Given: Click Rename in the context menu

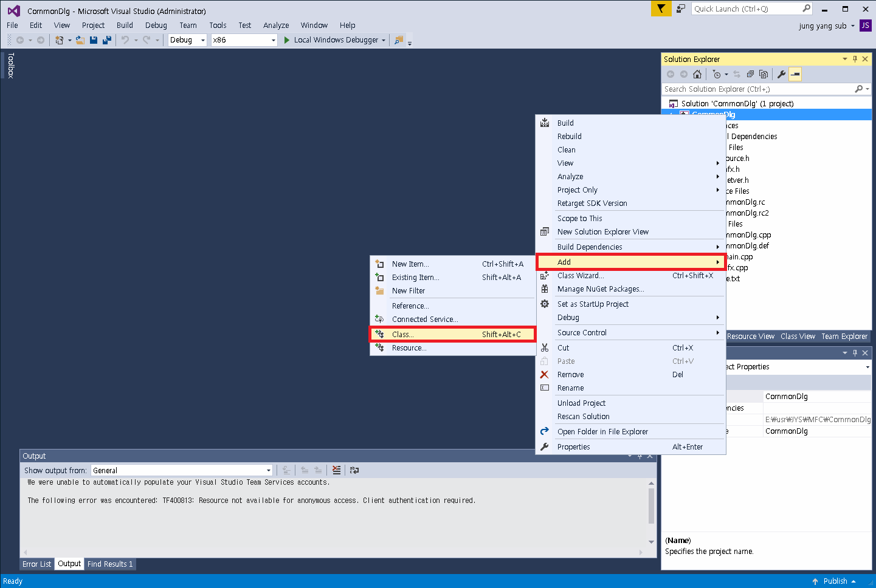Looking at the screenshot, I should 570,388.
